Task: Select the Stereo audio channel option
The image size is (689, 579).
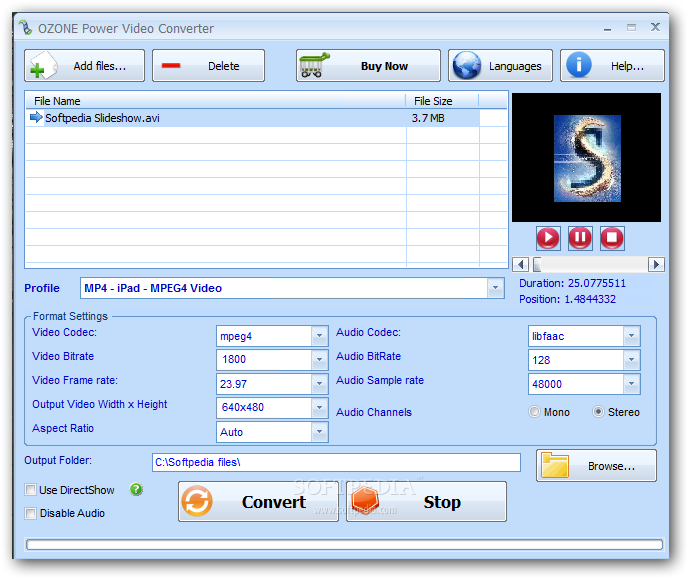Action: [598, 412]
